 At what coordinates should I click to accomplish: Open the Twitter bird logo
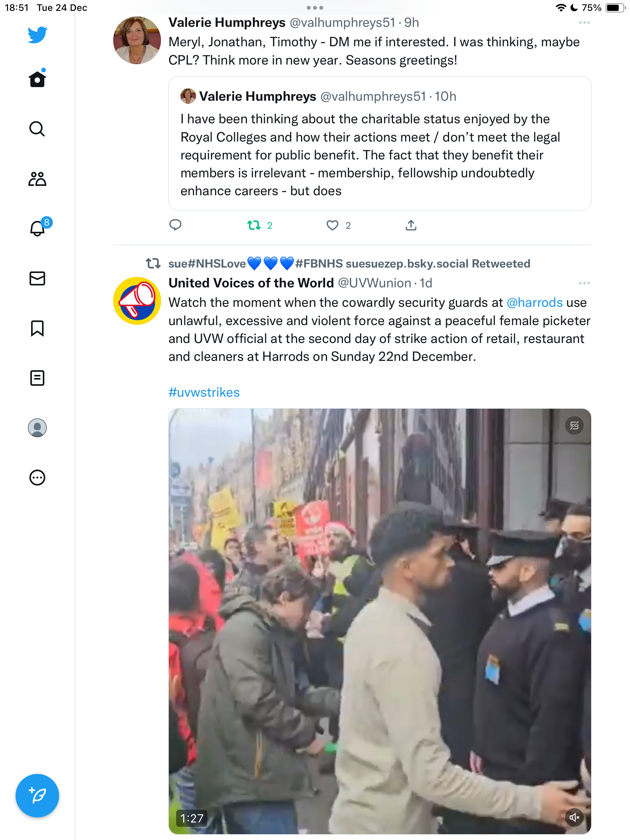(x=37, y=35)
